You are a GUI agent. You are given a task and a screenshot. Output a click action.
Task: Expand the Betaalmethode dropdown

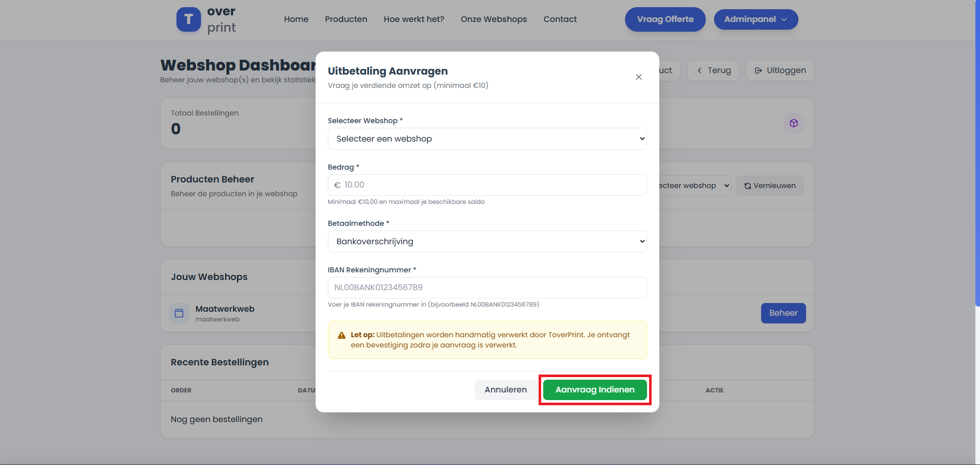pyautogui.click(x=487, y=242)
